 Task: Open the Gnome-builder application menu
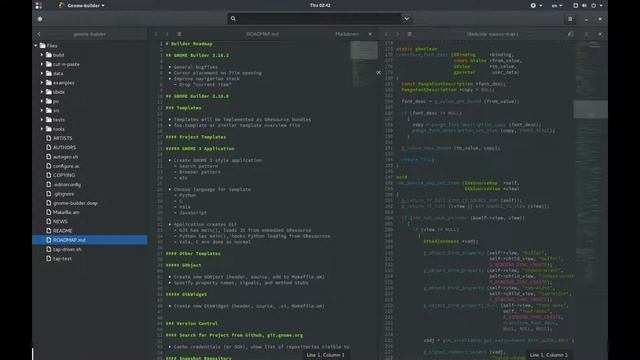[x=82, y=5]
